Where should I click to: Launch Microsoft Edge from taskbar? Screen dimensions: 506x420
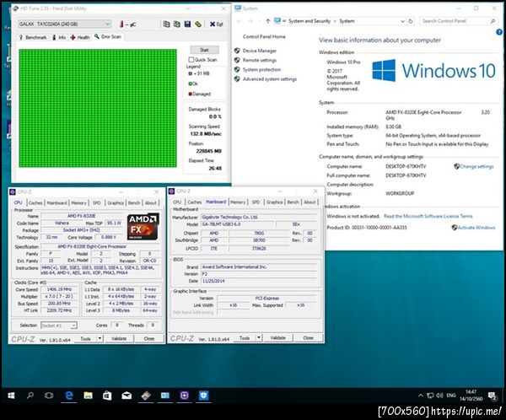(69, 396)
